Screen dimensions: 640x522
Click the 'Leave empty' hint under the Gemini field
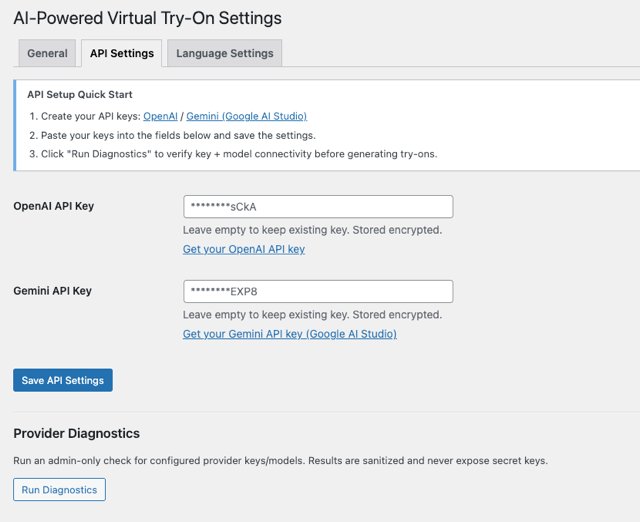coord(312,315)
